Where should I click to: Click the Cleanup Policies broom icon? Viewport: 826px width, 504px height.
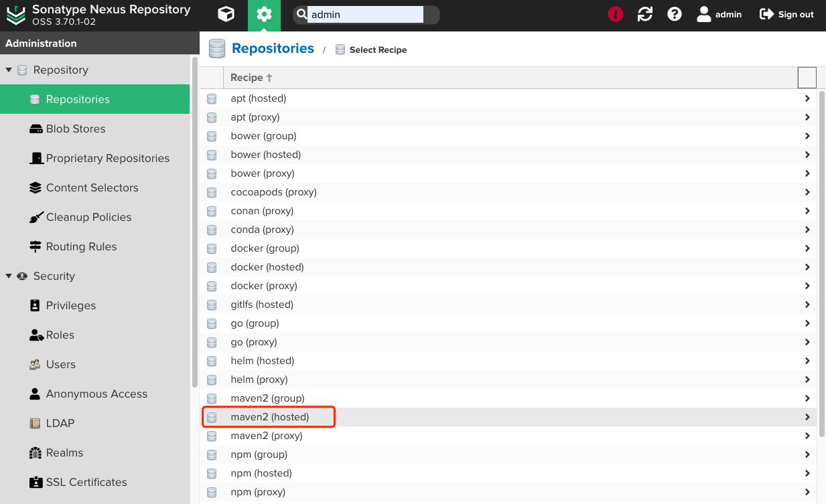click(x=36, y=218)
